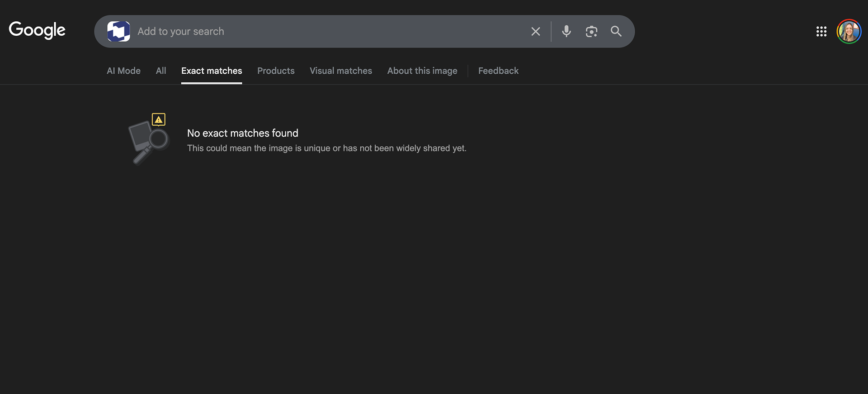This screenshot has width=868, height=394.
Task: Open the Google account profile avatar
Action: click(849, 31)
